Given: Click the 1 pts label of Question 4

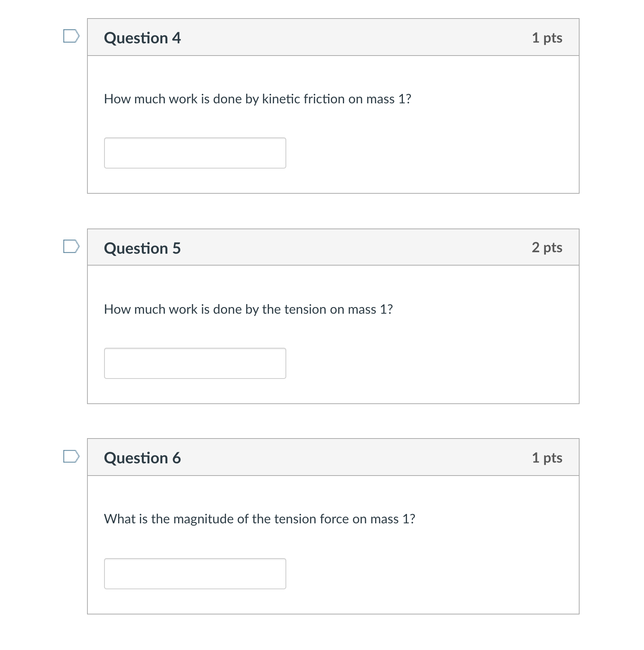Looking at the screenshot, I should (547, 38).
